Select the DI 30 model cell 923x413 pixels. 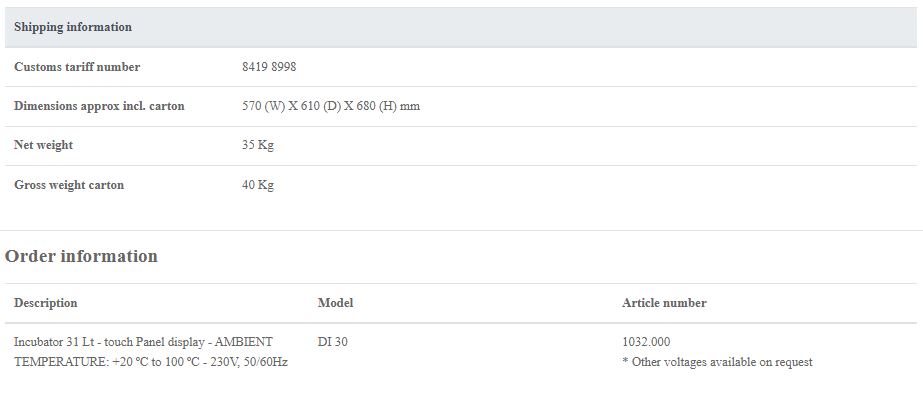click(333, 342)
